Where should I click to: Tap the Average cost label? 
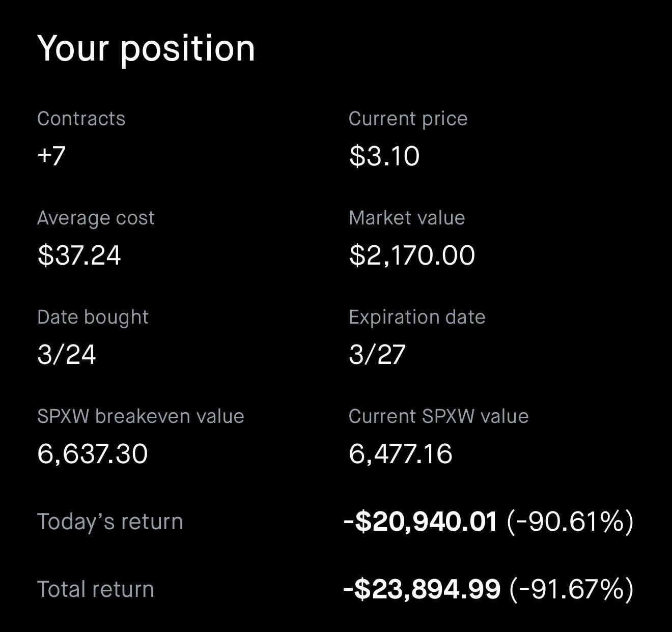[x=96, y=218]
